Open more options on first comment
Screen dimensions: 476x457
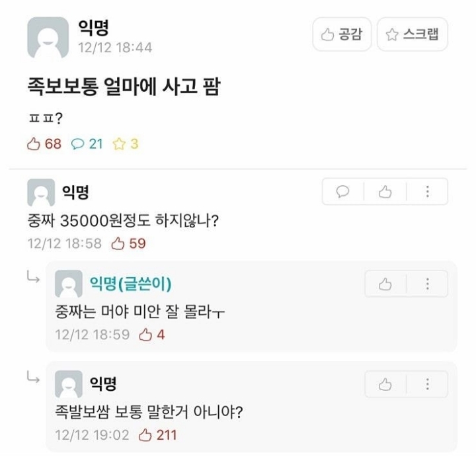(x=428, y=192)
